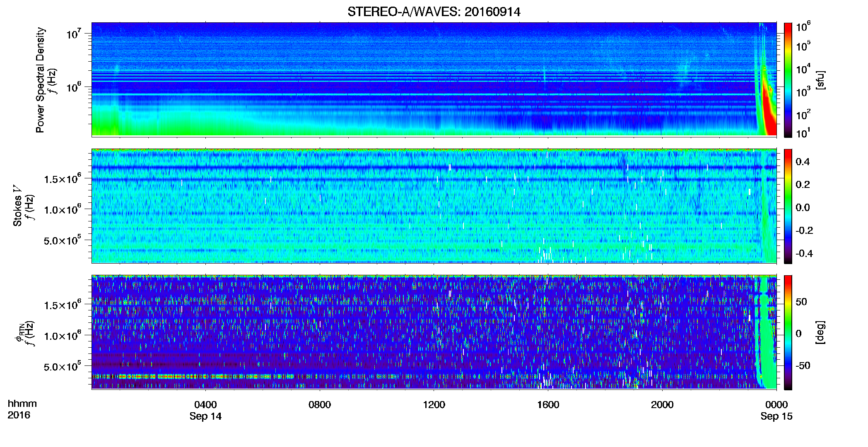
Task: Click the degrees color bar beside bottom panel
Action: (x=788, y=332)
